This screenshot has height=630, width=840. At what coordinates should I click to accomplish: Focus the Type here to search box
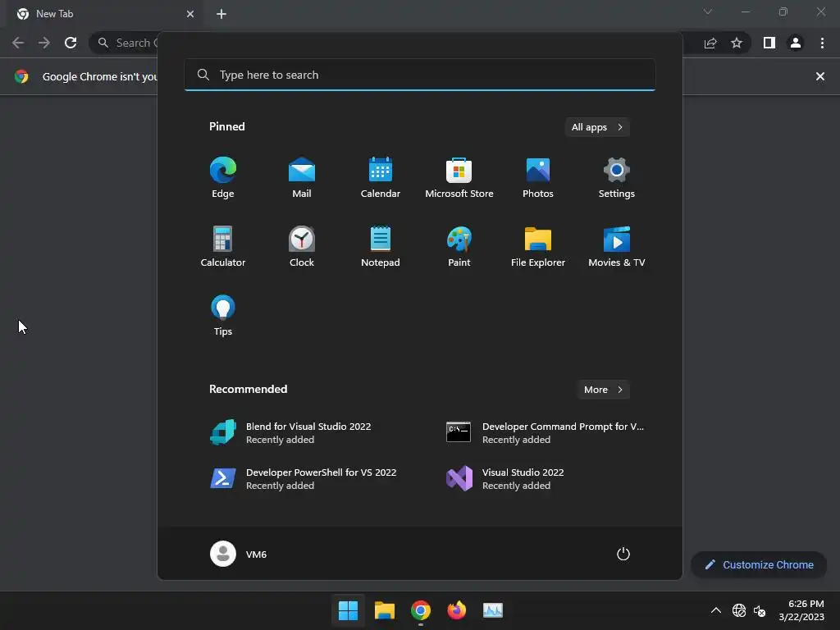pyautogui.click(x=419, y=75)
